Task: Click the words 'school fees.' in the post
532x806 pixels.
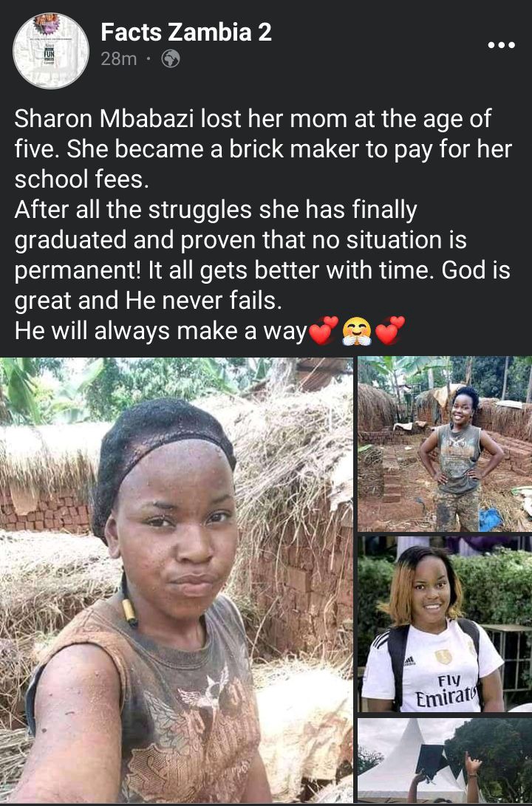Action: [x=82, y=180]
